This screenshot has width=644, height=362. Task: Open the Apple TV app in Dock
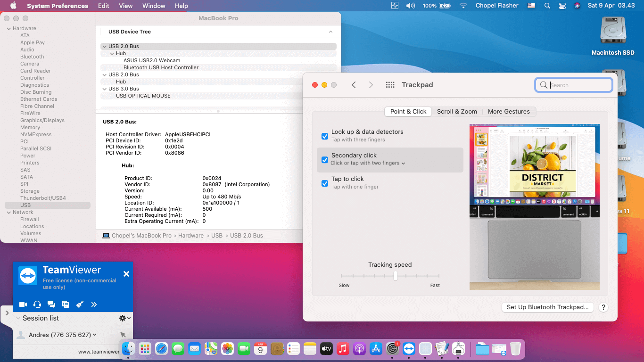[x=326, y=349]
